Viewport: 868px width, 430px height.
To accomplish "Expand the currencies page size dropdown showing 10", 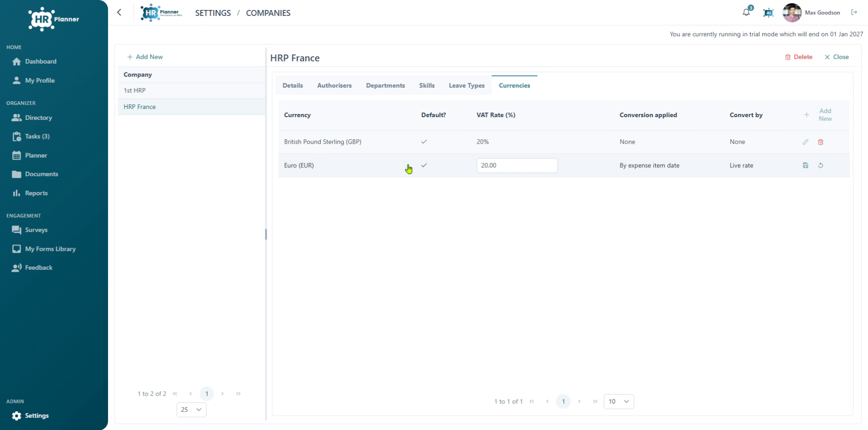I will click(x=619, y=402).
